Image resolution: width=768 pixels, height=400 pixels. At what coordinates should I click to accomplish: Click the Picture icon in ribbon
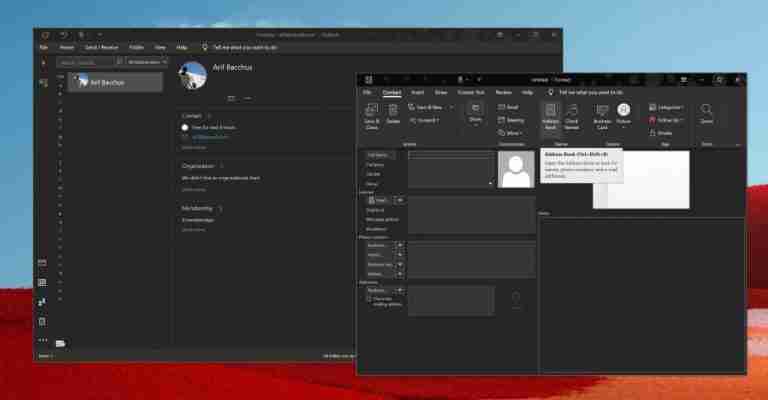click(624, 112)
